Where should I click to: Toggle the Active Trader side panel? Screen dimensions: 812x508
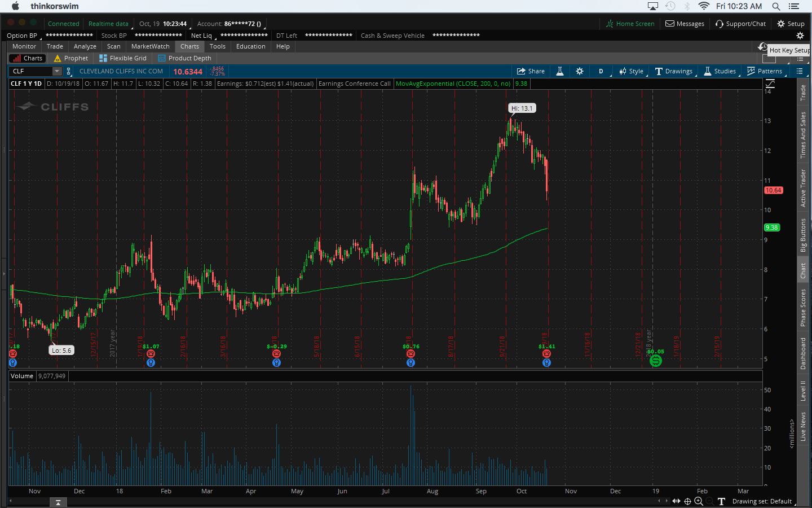coord(803,188)
